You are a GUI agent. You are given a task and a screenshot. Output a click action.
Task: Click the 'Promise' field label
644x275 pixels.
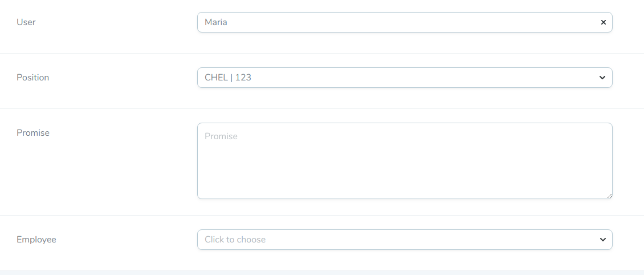click(33, 133)
